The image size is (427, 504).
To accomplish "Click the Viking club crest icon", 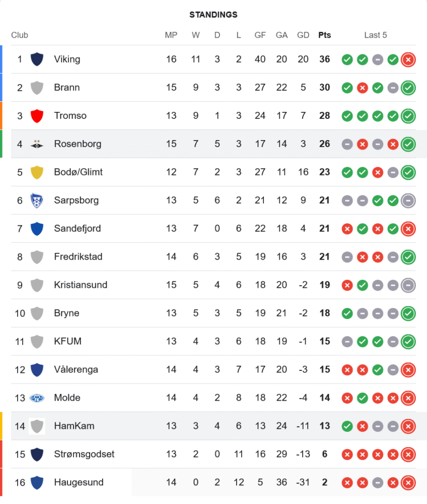I will (36, 59).
